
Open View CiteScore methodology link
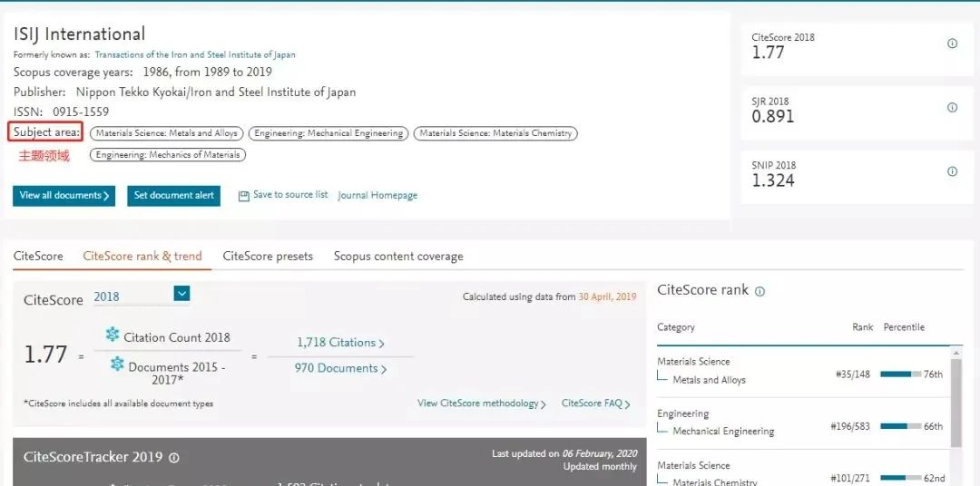[x=482, y=403]
